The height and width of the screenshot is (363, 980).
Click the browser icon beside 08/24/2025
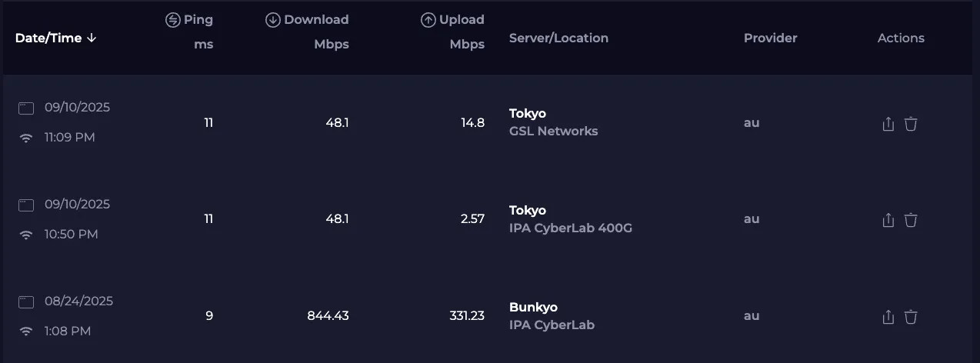26,301
